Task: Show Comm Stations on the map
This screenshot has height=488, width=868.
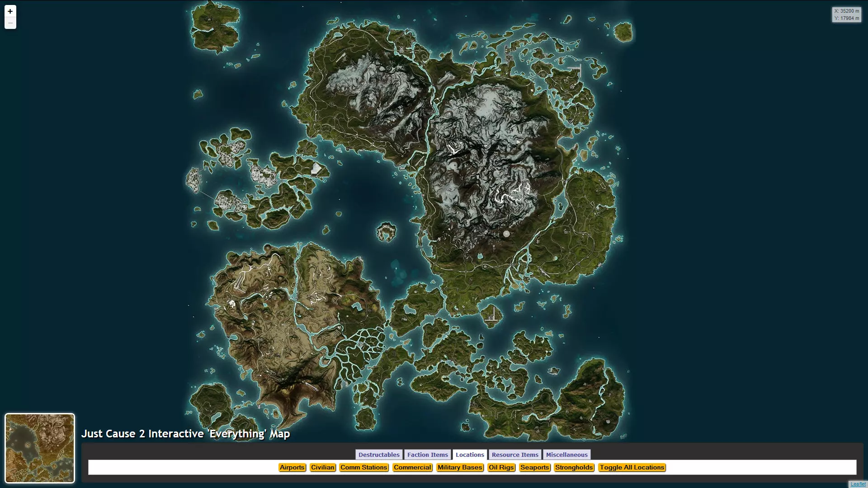Action: pos(364,467)
